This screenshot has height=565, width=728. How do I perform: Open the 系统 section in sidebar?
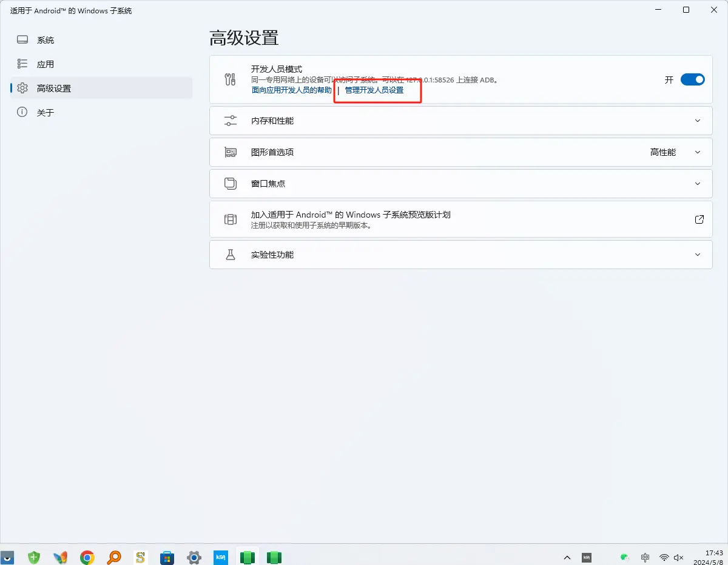tap(101, 40)
